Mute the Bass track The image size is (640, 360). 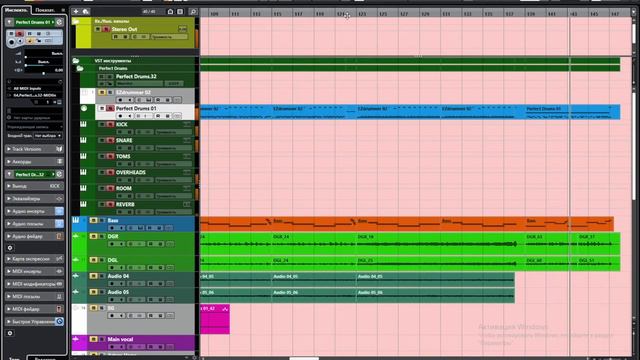pos(93,220)
